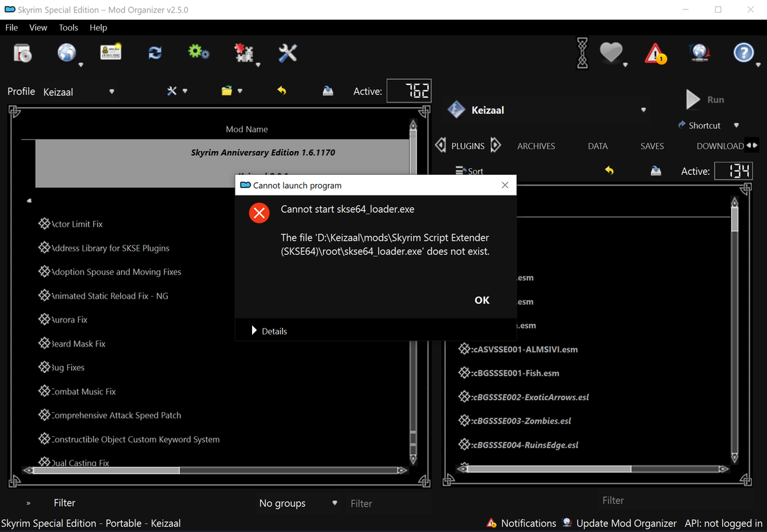Create plugin list backup icon
Image resolution: width=767 pixels, height=532 pixels.
coord(656,171)
